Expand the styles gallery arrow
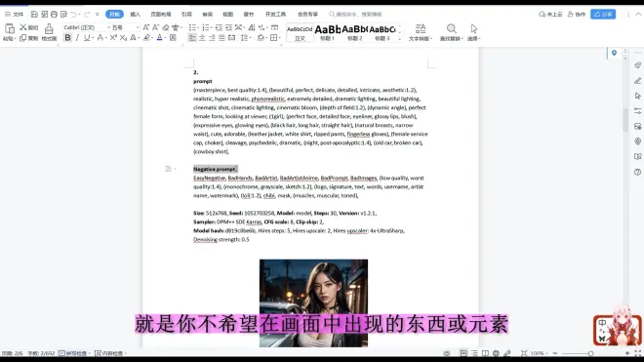Image resolution: width=644 pixels, height=362 pixels. 400,39
